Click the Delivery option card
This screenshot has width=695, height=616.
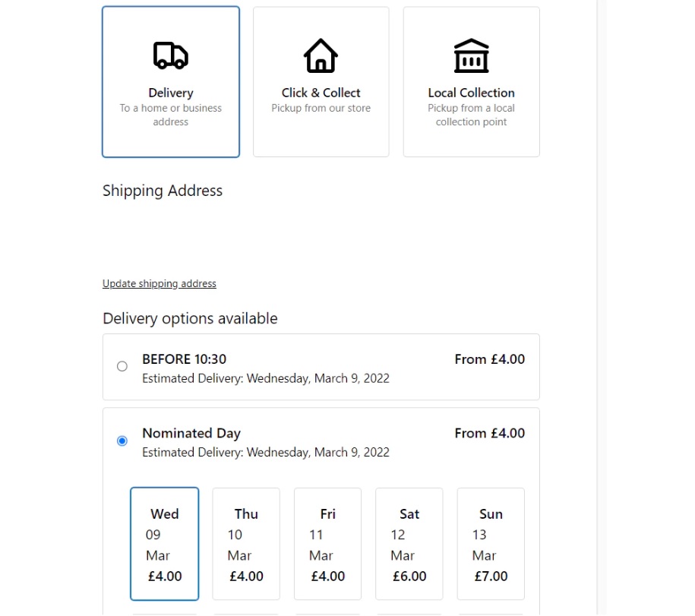tap(170, 81)
